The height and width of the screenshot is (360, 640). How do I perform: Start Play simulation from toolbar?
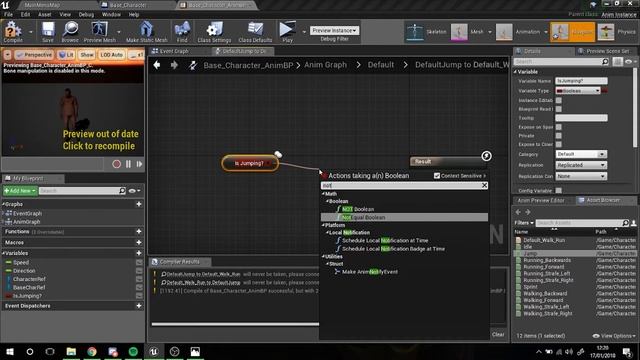point(287,31)
